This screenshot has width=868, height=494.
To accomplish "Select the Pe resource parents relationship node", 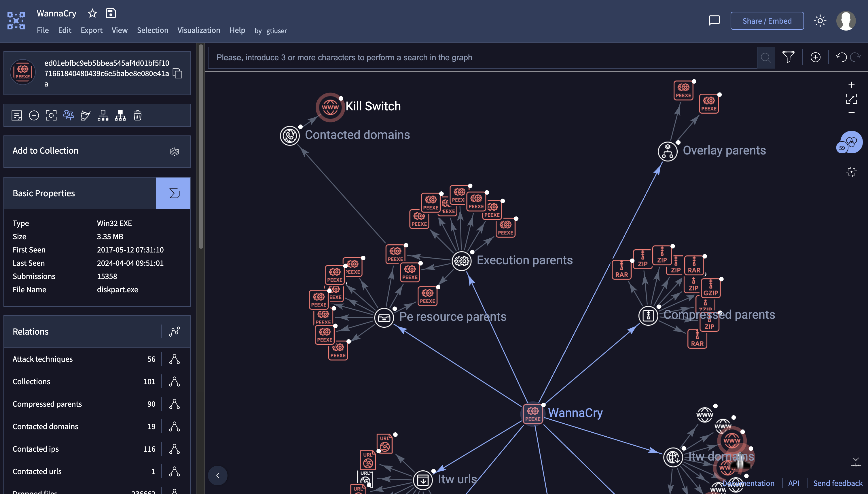I will (x=384, y=318).
